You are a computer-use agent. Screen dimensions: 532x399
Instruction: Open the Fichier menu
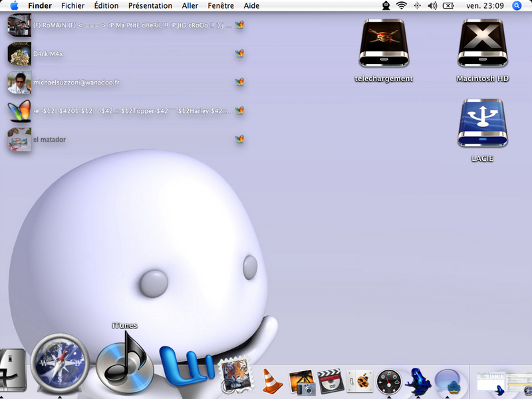[x=73, y=6]
